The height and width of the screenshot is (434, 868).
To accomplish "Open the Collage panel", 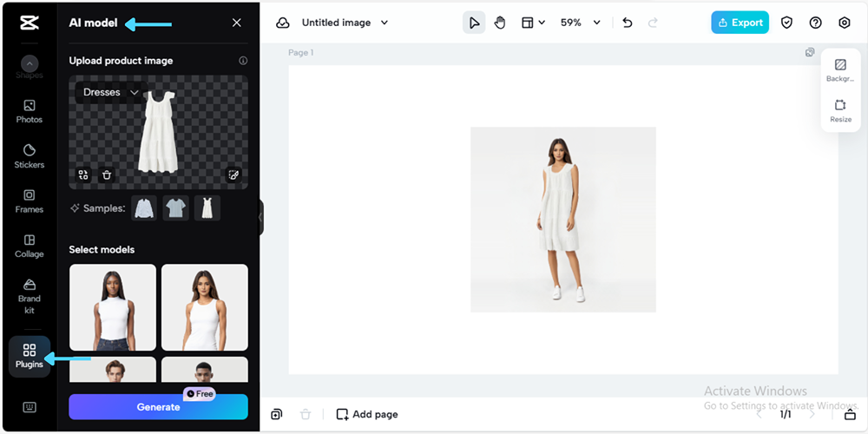I will (29, 246).
